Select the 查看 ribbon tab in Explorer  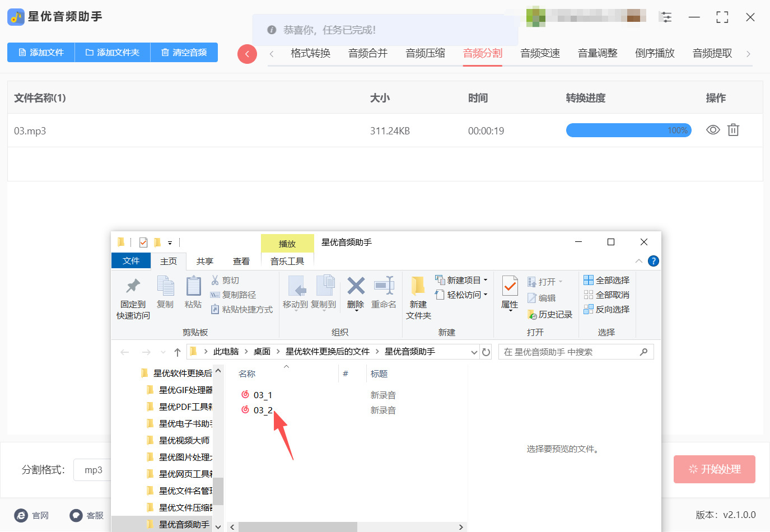pos(241,260)
